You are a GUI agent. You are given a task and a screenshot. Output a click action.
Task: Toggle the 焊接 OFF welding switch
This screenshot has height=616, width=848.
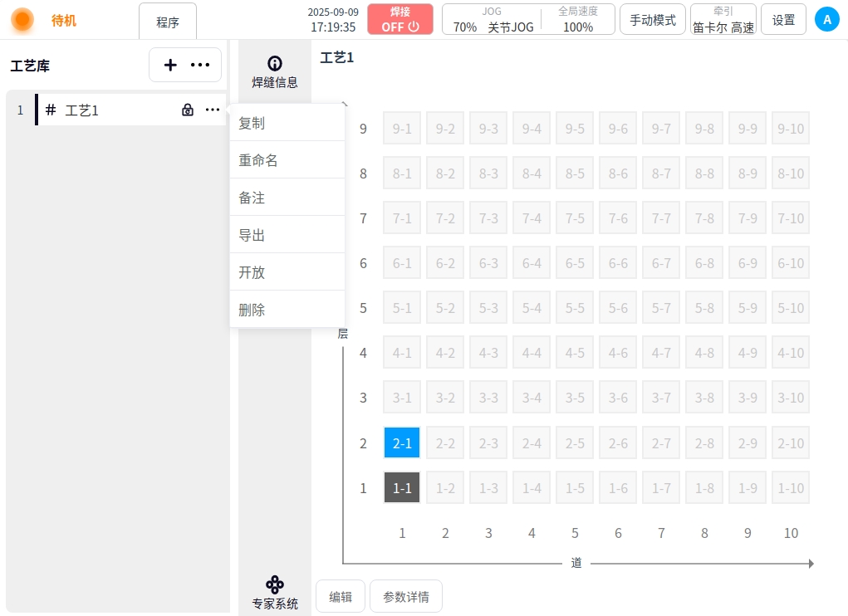coord(400,19)
